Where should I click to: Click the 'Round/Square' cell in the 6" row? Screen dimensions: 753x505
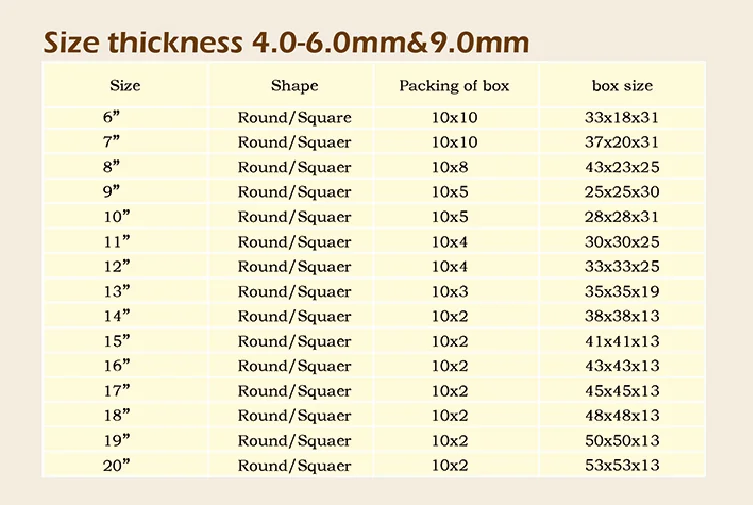[294, 117]
